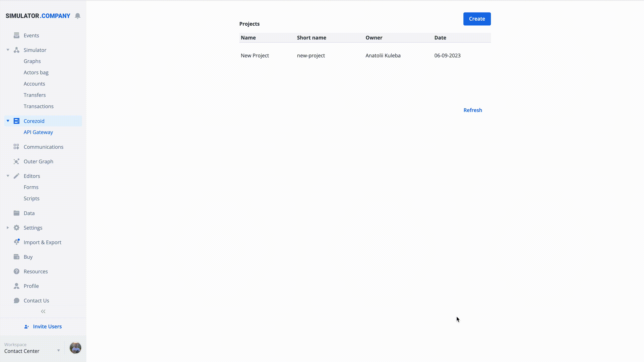Open the Import & Export icon

16,242
